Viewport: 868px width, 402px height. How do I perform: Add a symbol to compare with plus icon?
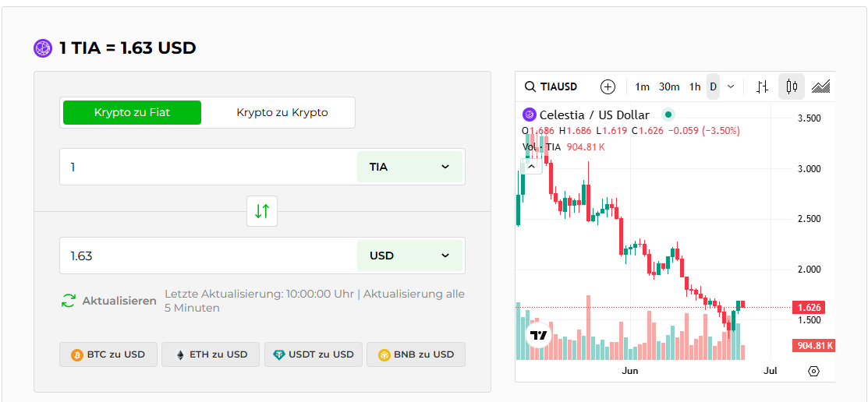tap(608, 86)
